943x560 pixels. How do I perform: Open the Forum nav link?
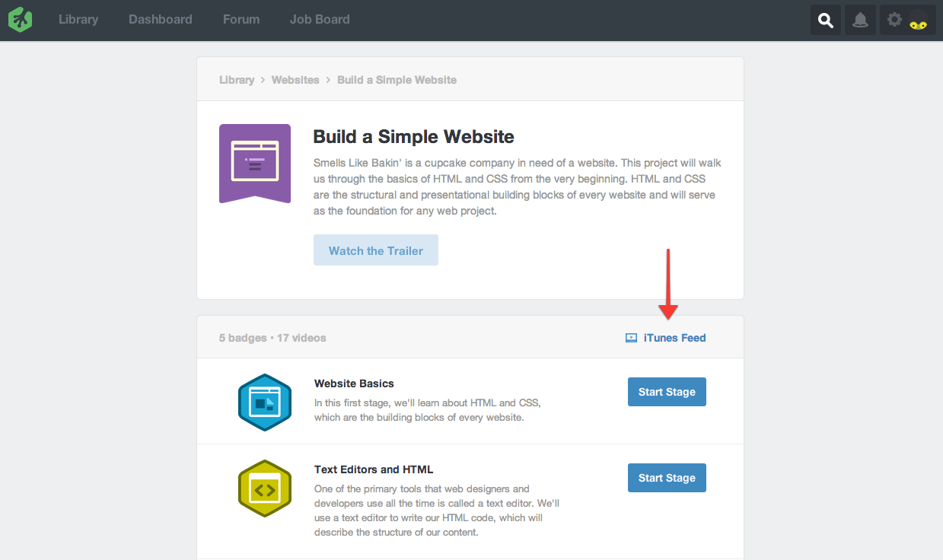[x=241, y=20]
